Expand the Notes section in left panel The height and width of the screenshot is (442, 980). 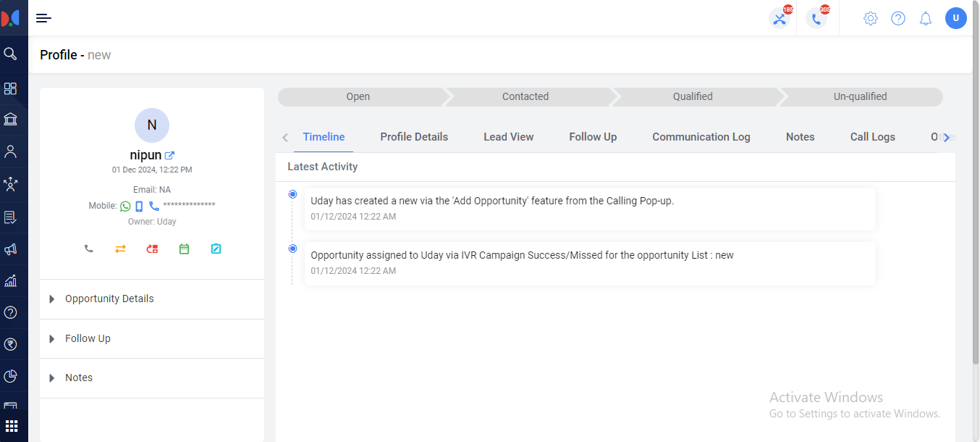[x=79, y=378]
